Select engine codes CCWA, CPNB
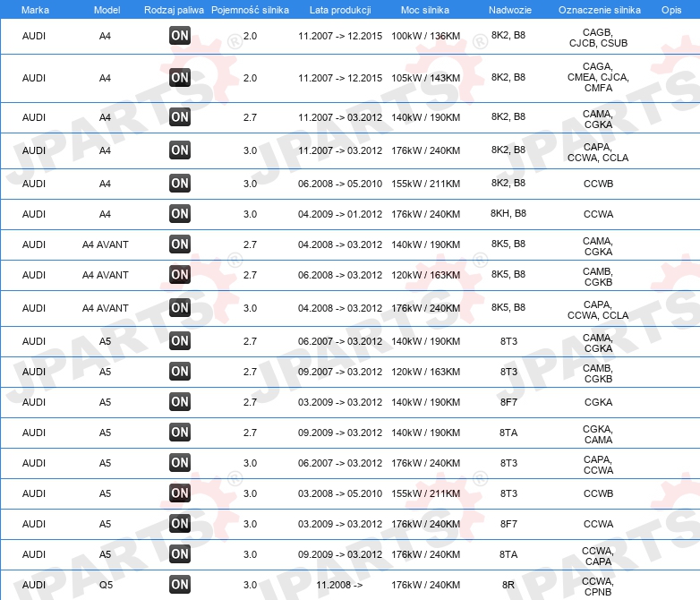700x600 pixels. (598, 587)
